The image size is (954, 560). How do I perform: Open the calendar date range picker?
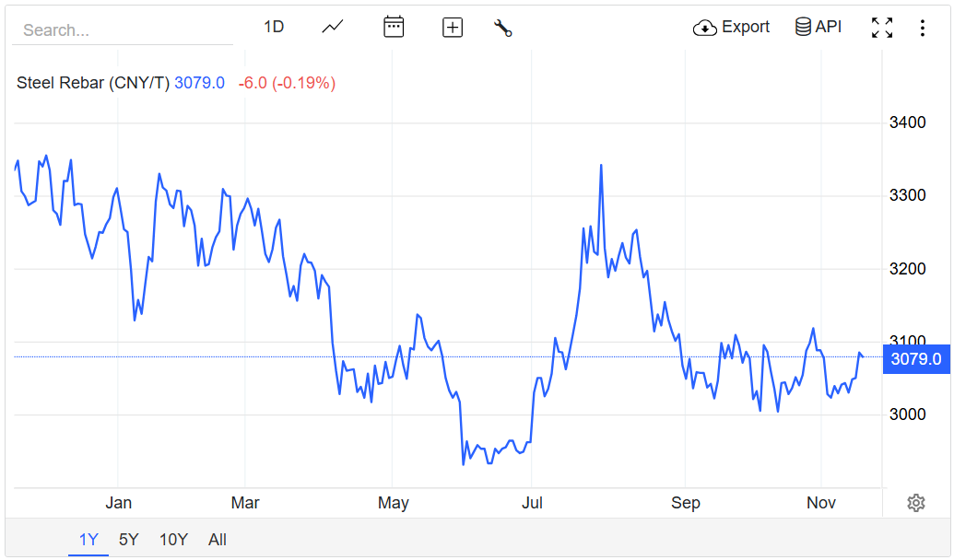394,27
